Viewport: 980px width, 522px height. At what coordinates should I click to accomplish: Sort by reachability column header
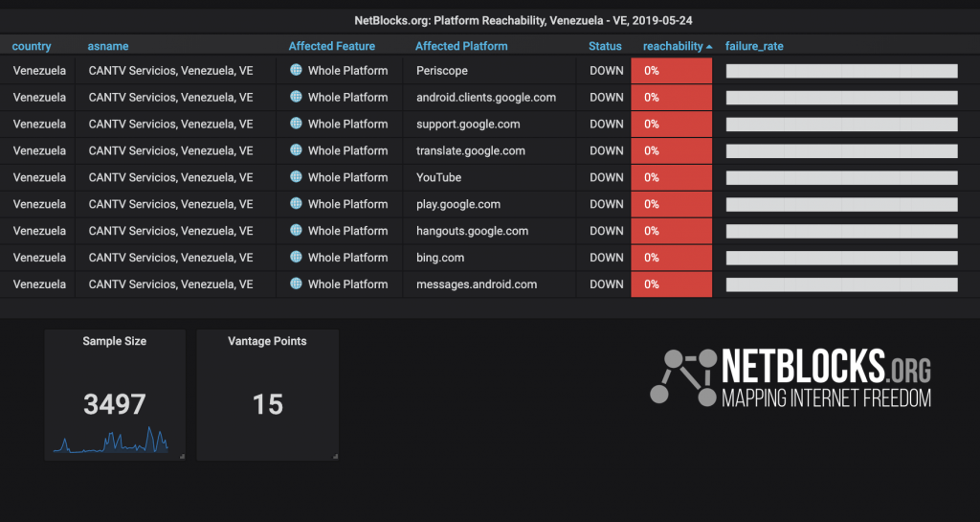click(x=673, y=46)
